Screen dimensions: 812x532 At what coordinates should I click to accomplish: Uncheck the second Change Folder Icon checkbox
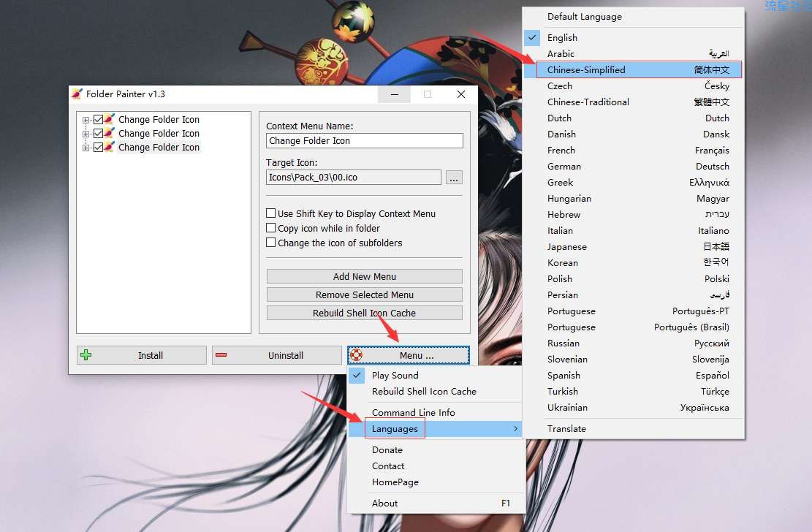point(98,134)
